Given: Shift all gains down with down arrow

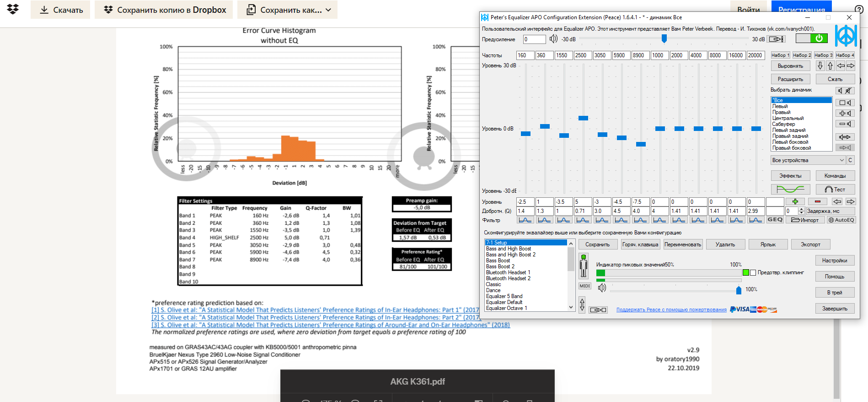Looking at the screenshot, I should coord(820,66).
